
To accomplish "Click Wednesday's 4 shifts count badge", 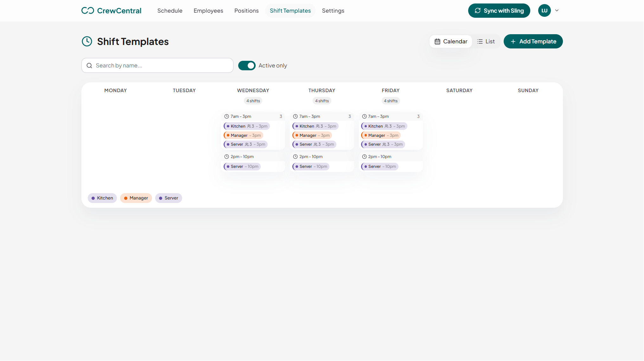I will point(253,101).
